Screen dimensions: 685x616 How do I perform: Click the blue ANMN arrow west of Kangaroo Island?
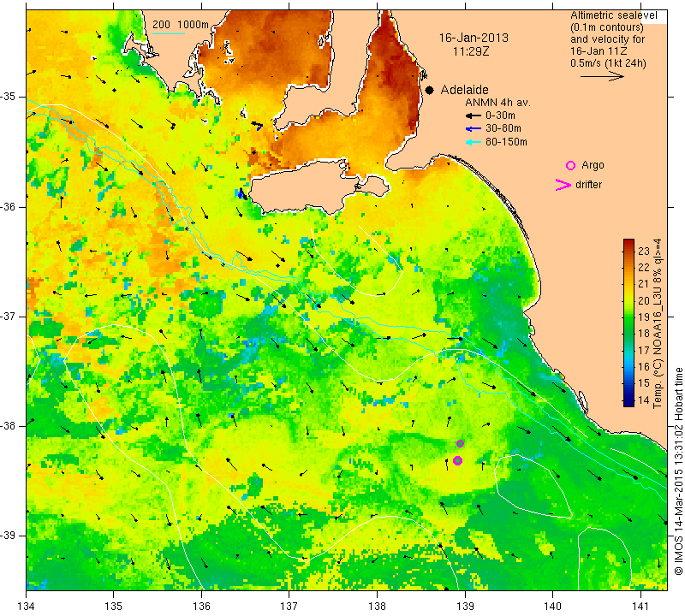(x=241, y=192)
